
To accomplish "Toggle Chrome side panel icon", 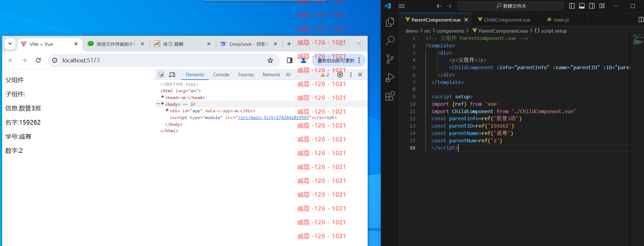I will pyautogui.click(x=289, y=60).
